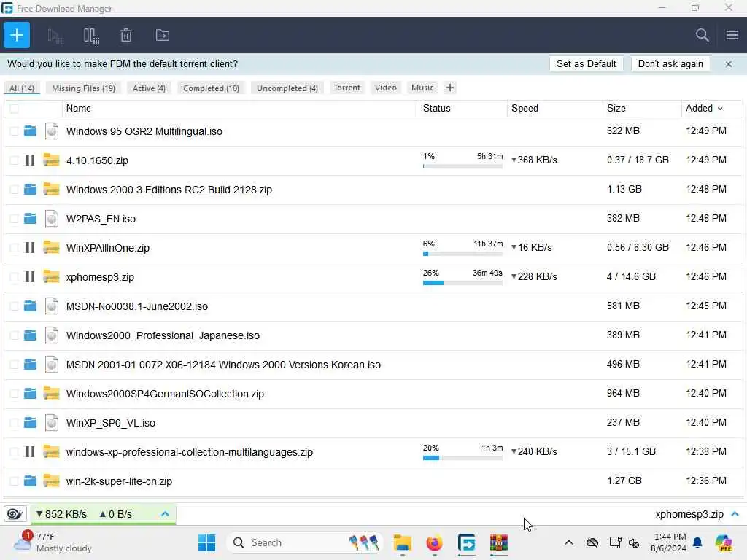The width and height of the screenshot is (747, 560).
Task: Check the box for WinXP_SP0_VL.iso
Action: pos(15,422)
